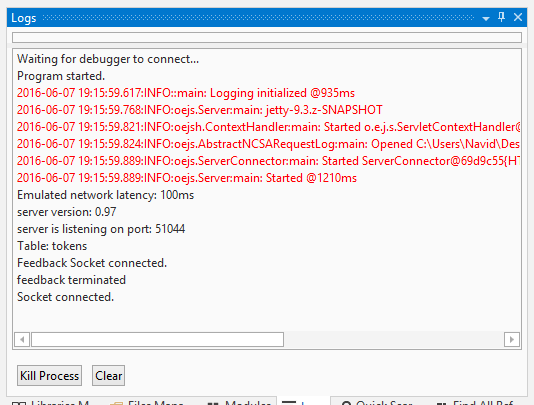534x405 pixels.
Task: Click the Quick Search magnifier icon
Action: 346,403
